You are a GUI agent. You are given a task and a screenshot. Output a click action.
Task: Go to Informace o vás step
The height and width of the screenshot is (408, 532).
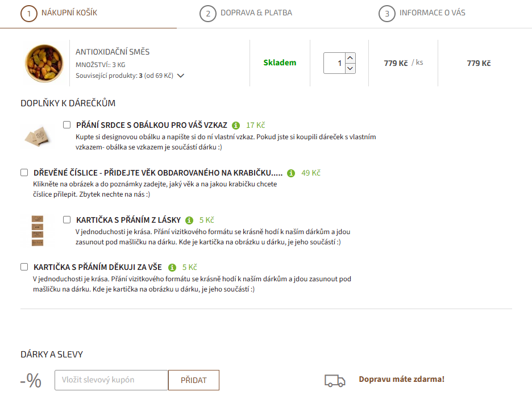tap(422, 13)
